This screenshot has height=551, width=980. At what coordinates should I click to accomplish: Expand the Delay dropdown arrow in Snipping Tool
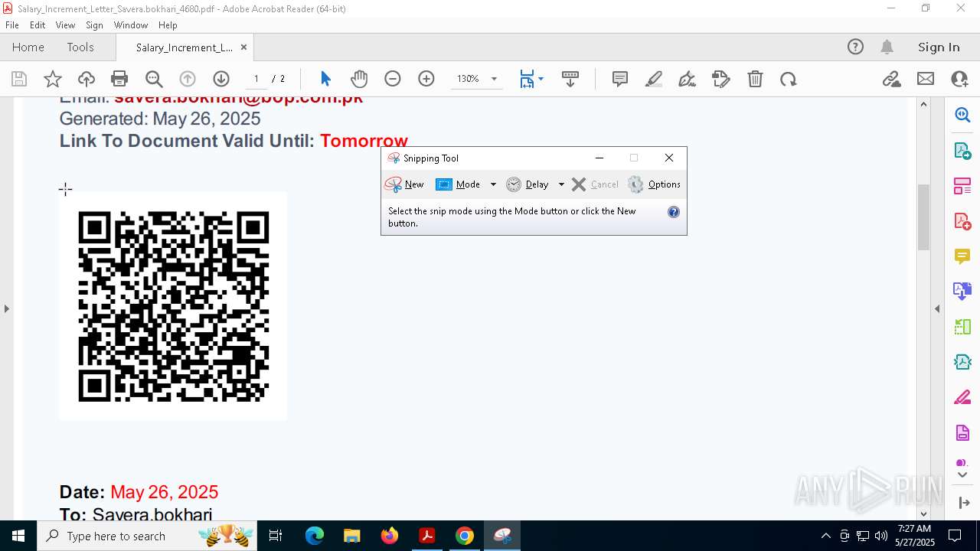pyautogui.click(x=561, y=184)
